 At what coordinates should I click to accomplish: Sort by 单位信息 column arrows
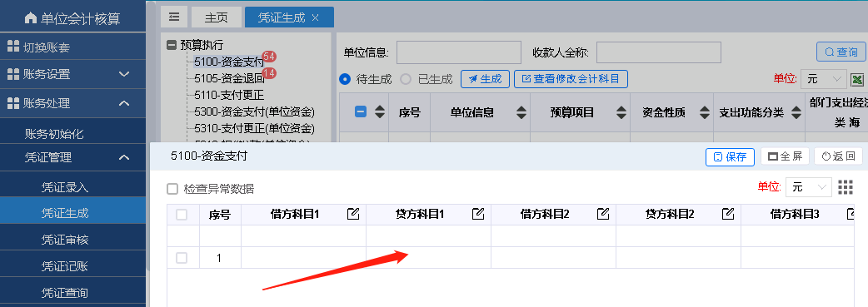point(521,112)
